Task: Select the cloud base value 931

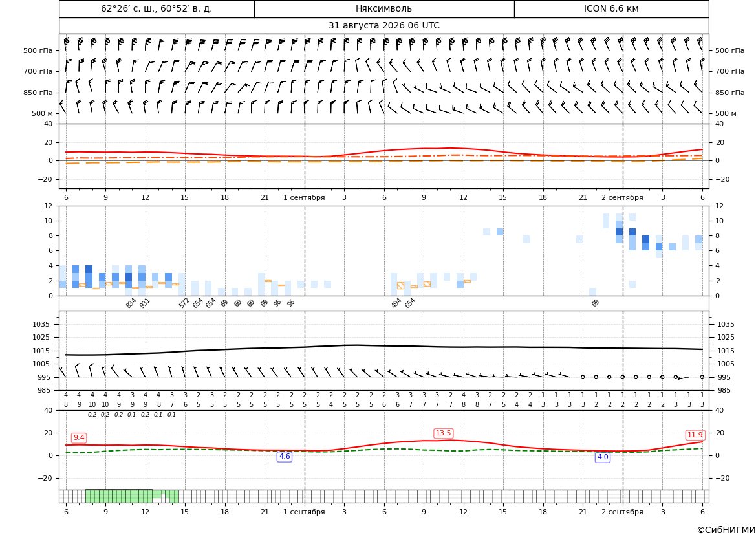Action: tap(145, 303)
